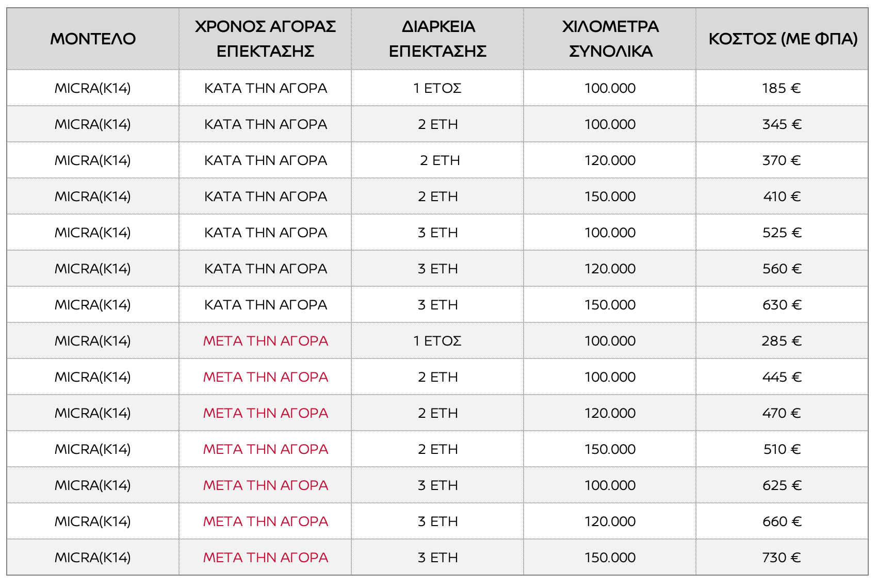Click the ΜΟΝΤΕΛΟ column header

(93, 39)
